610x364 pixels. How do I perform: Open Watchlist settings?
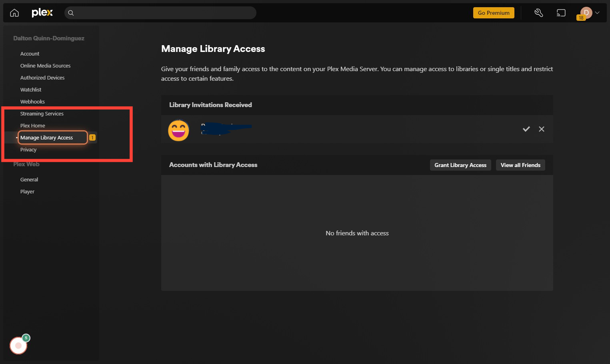pos(31,90)
